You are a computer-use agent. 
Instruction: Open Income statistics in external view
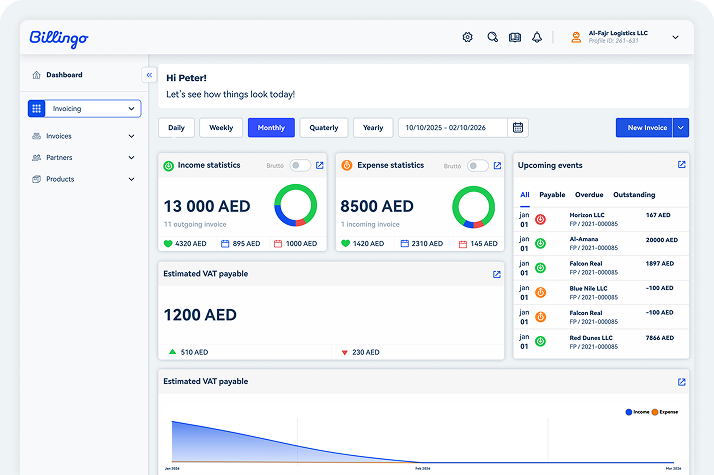pos(320,166)
